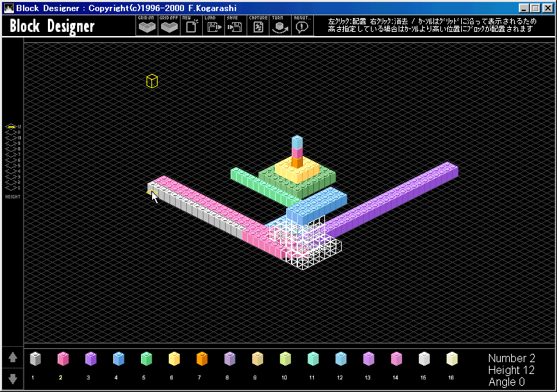The image size is (557, 392).
Task: Minimize the Block Designer window
Action: click(524, 8)
